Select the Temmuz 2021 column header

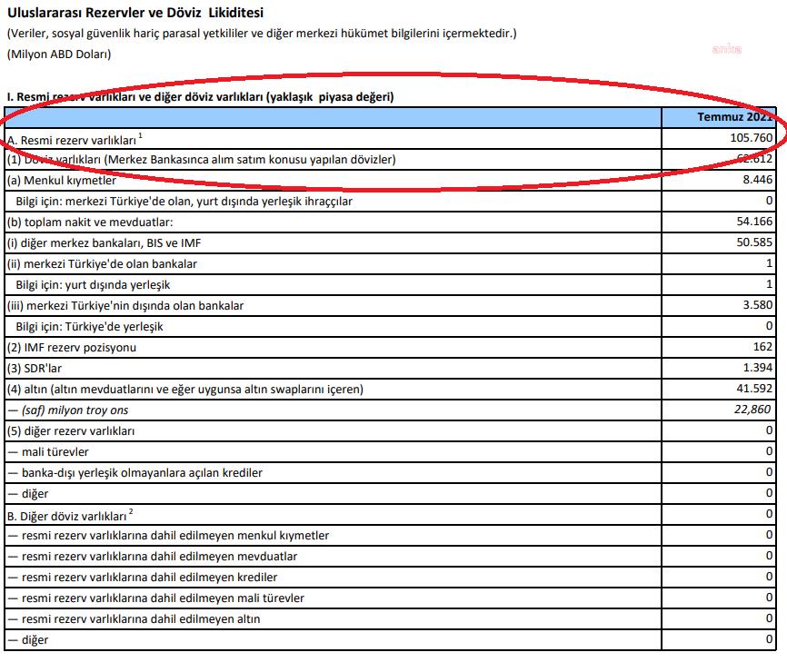734,117
